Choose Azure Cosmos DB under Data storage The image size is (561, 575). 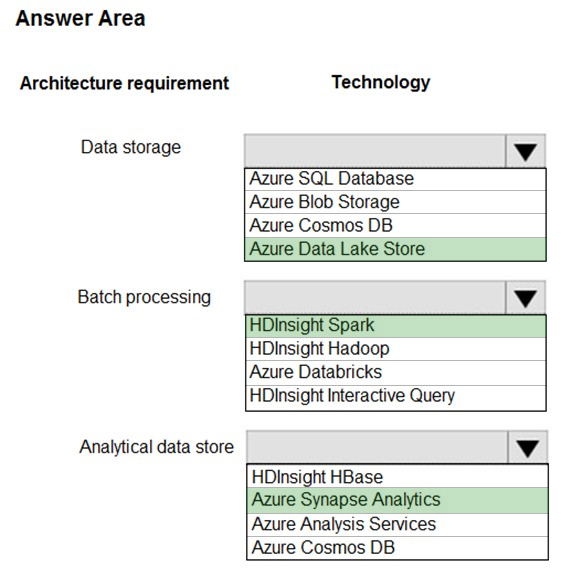point(395,226)
